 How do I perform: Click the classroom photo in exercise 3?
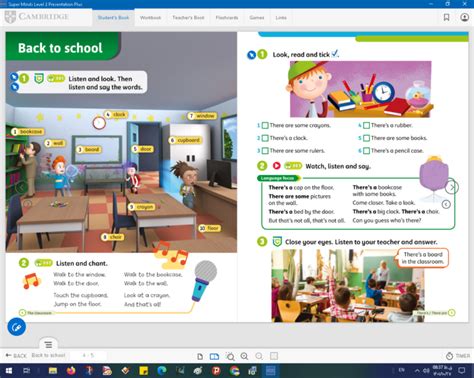[348, 286]
